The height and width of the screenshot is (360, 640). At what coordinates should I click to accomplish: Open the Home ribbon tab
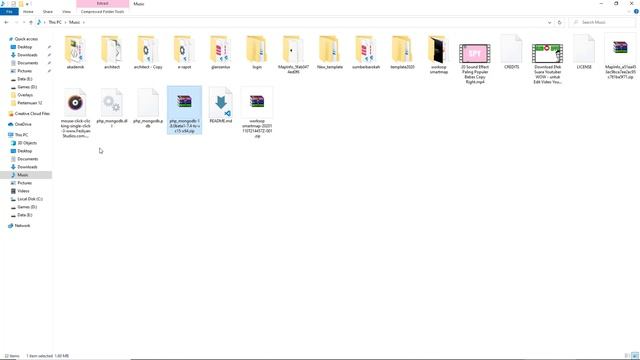(28, 12)
